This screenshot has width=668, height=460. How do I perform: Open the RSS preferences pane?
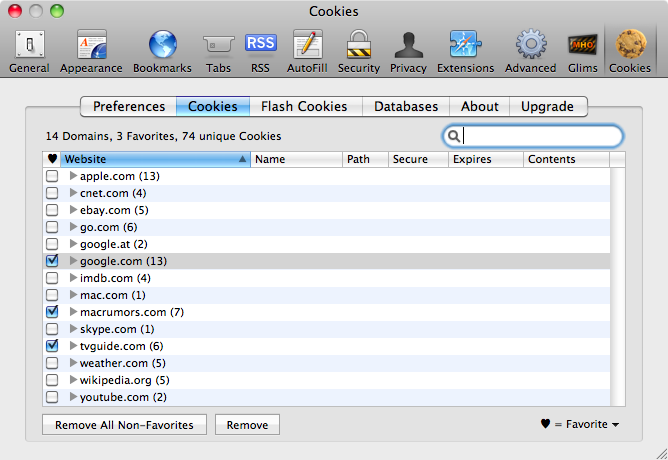point(260,52)
